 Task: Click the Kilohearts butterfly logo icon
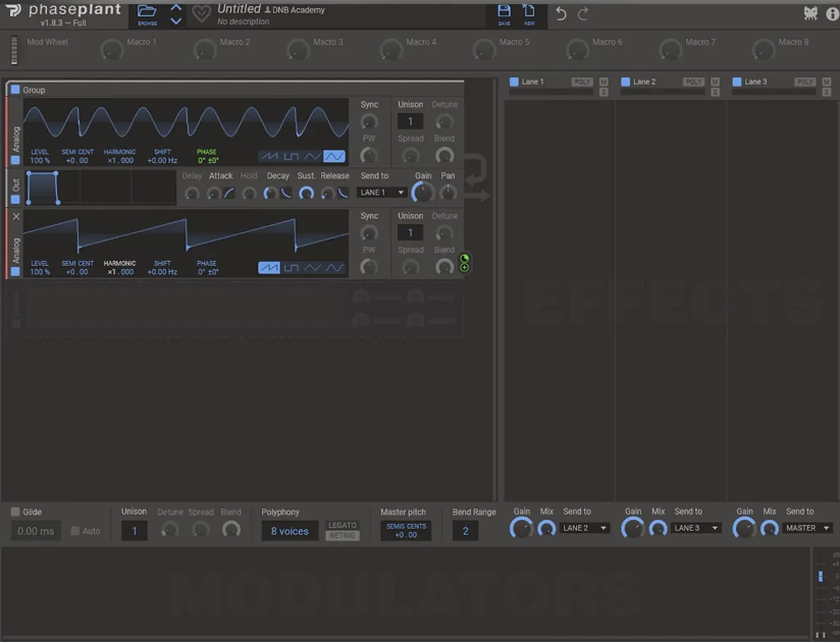tap(811, 13)
